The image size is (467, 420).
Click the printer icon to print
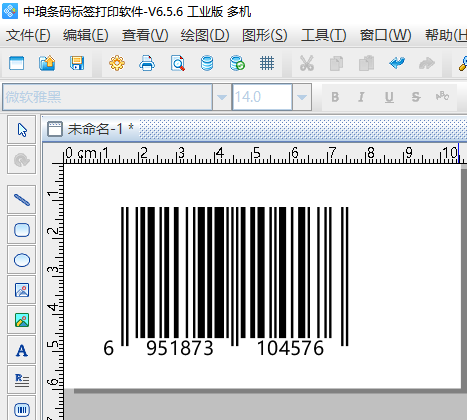click(147, 63)
